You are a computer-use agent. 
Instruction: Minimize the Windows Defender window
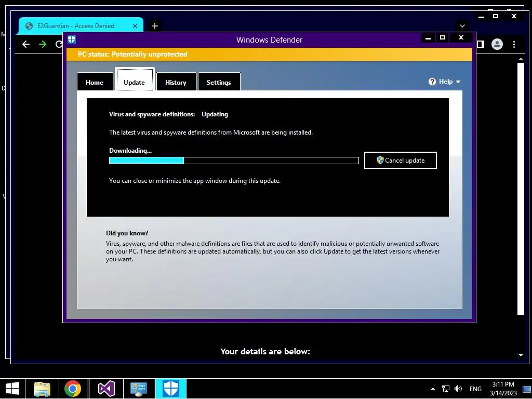tap(428, 37)
